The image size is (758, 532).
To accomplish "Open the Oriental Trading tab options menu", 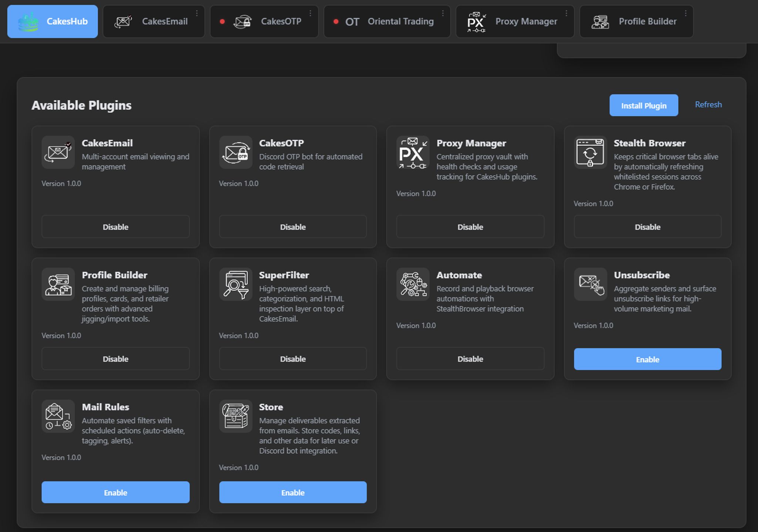I will tap(443, 13).
